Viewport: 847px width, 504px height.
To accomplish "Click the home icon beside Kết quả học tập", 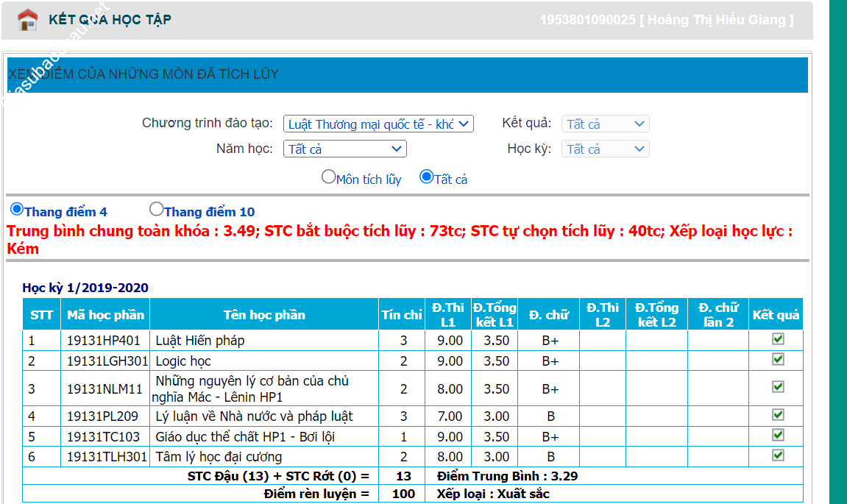I will (x=27, y=20).
